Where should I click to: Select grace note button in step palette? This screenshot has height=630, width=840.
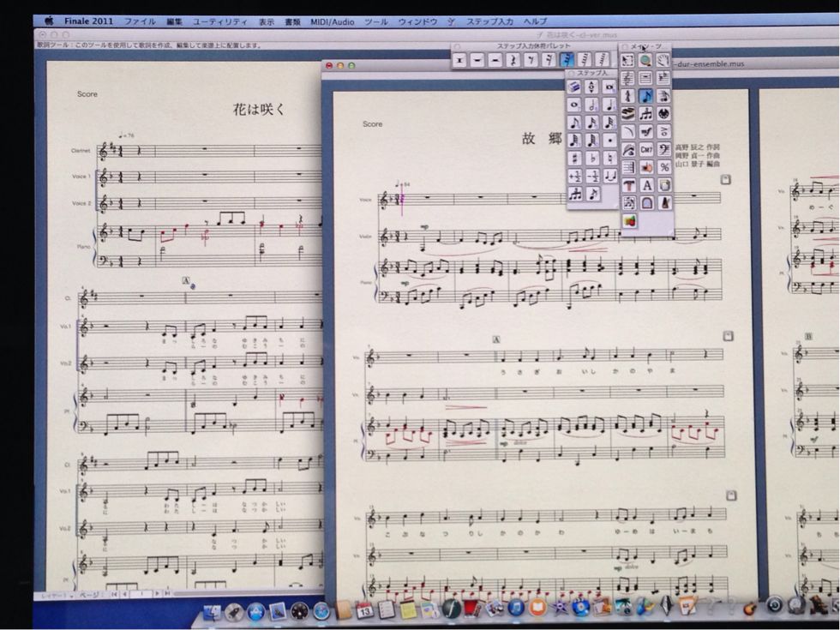[592, 194]
